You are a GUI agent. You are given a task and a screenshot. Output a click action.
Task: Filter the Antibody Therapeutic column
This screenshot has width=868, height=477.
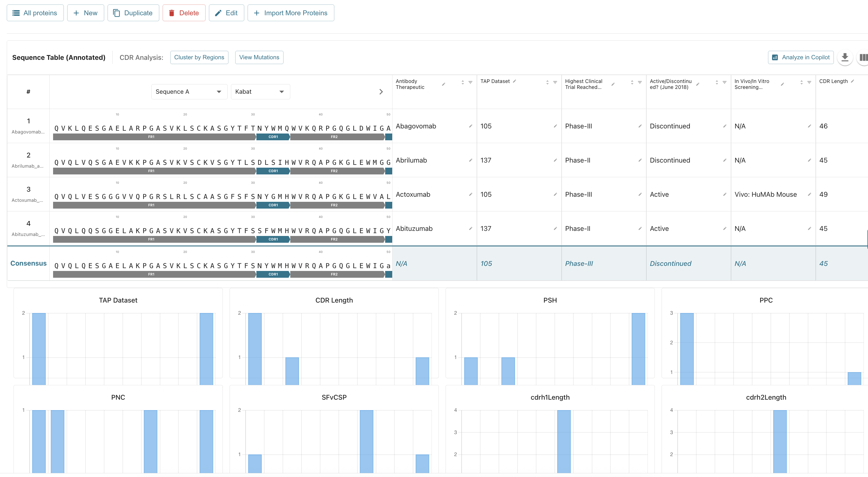point(470,82)
